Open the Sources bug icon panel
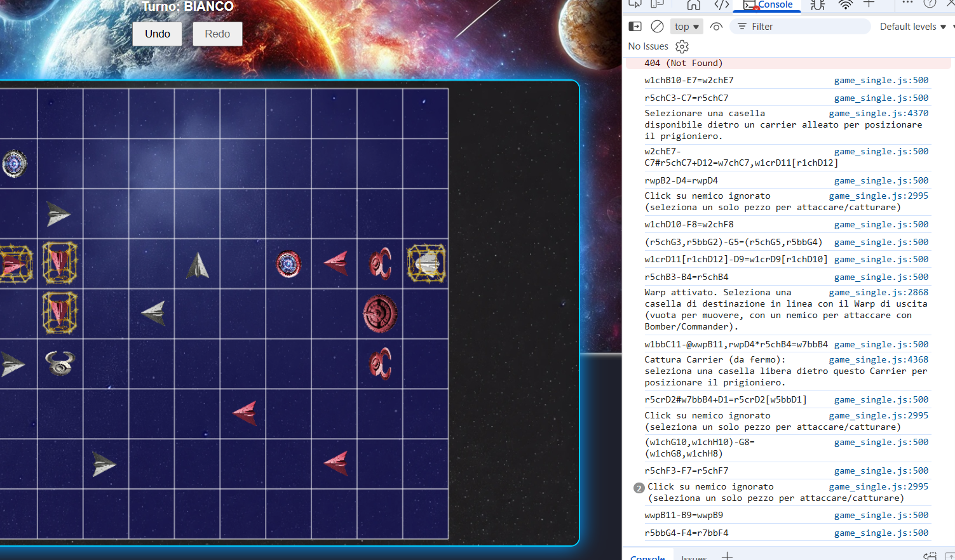Screen dimensions: 955x560 (x=818, y=5)
